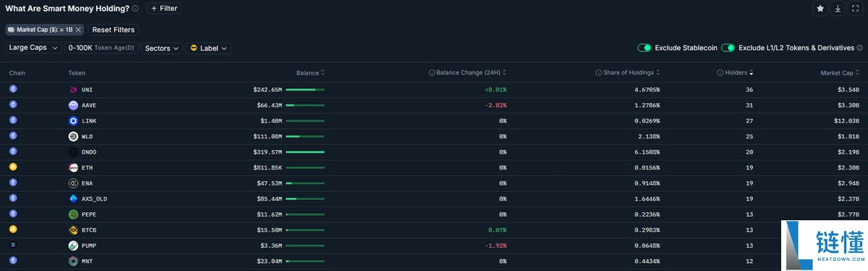This screenshot has height=271, width=868.
Task: Click the MNT token icon
Action: pyautogui.click(x=73, y=261)
